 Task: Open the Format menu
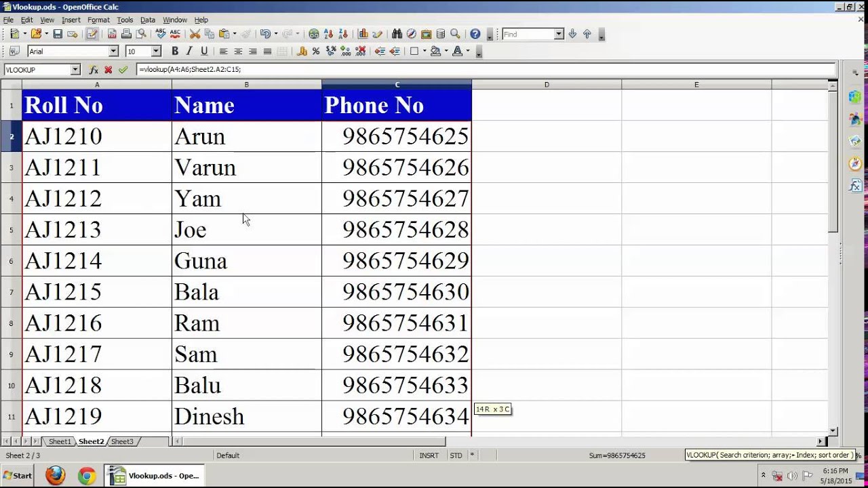tap(98, 20)
